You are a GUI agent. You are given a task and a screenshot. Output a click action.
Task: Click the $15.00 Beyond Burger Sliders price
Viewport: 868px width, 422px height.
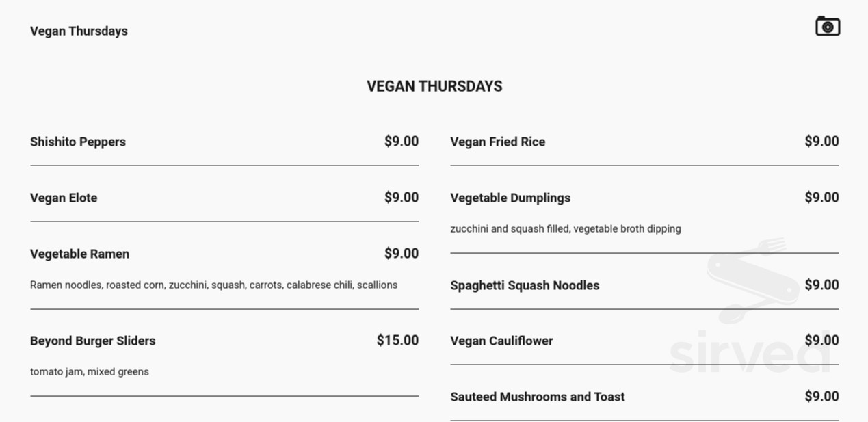(397, 340)
